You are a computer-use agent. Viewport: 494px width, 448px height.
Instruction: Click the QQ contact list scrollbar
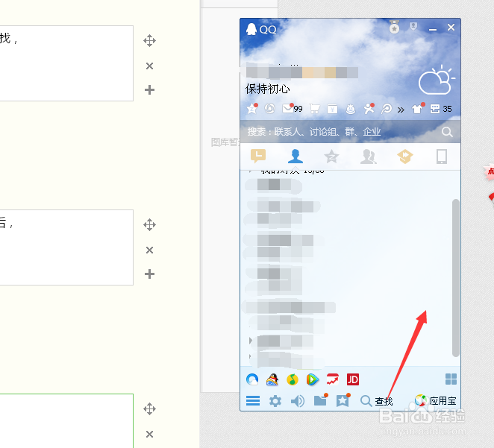pos(455,278)
